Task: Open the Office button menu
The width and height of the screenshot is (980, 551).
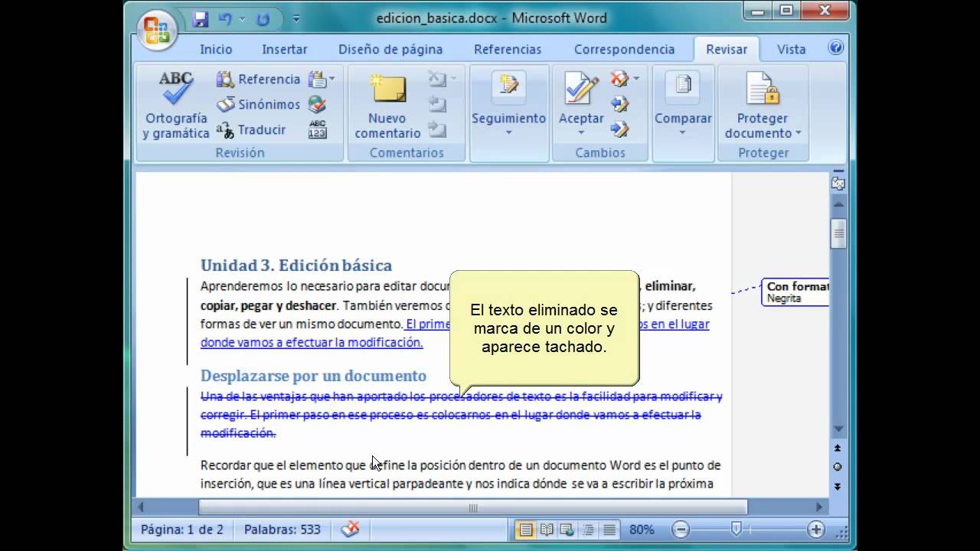Action: click(157, 30)
